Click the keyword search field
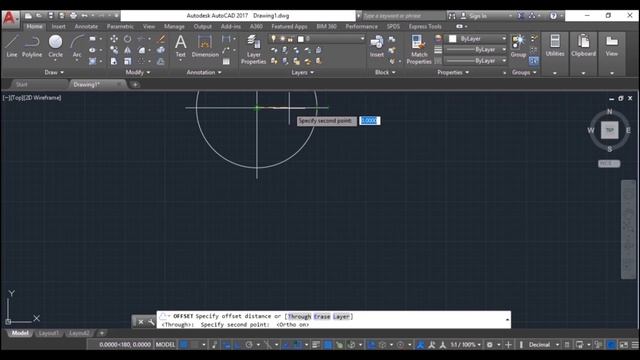640x360 pixels. [x=403, y=16]
